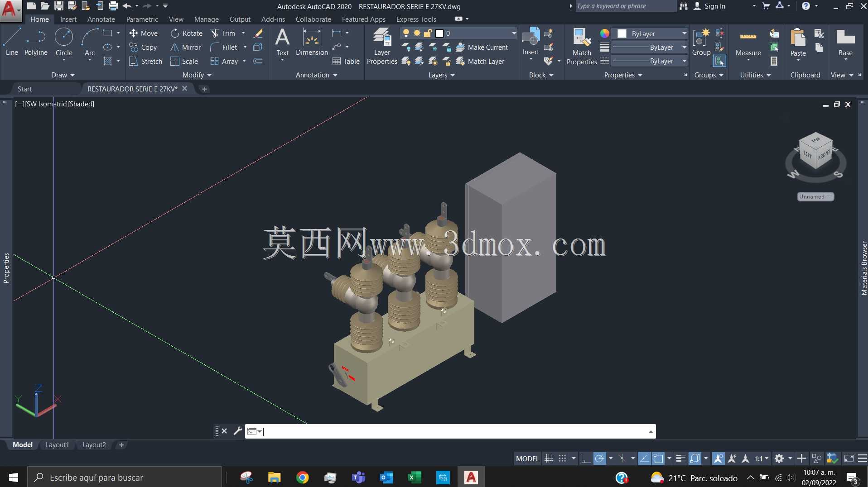This screenshot has width=868, height=487.
Task: Select the Circle tool
Action: [64, 42]
